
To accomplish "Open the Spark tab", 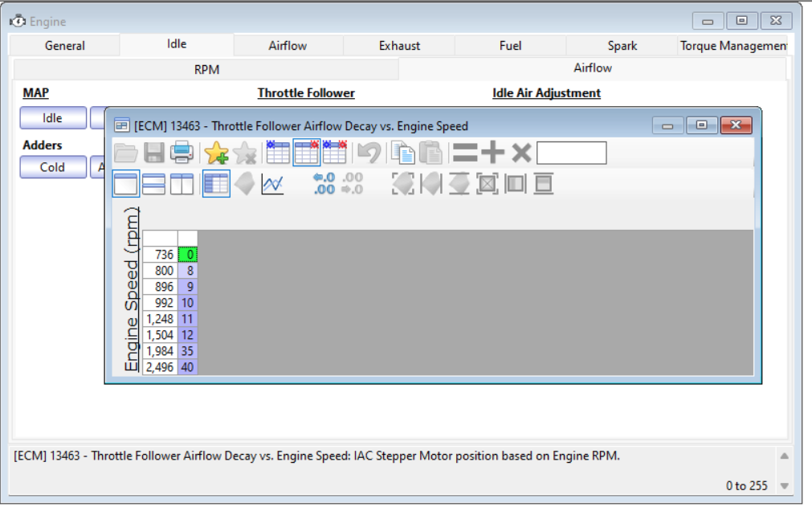I will (x=622, y=46).
